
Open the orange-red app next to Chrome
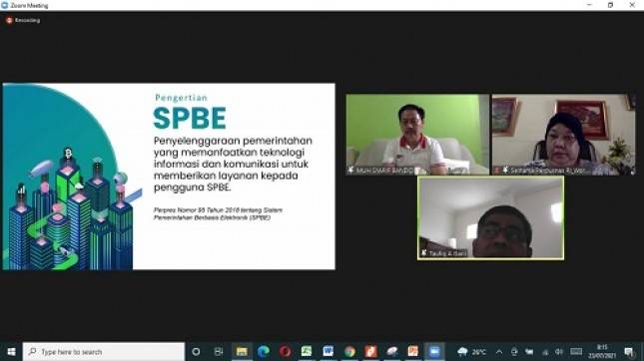[x=370, y=352]
